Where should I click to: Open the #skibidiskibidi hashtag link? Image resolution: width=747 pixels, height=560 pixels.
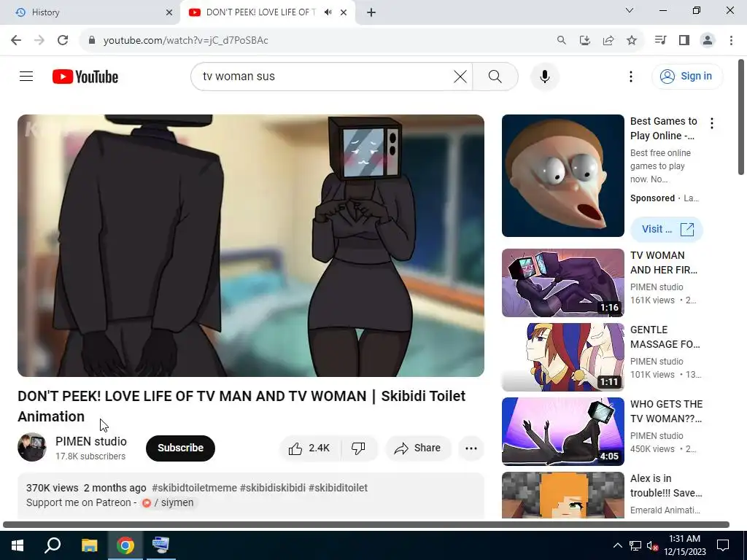[273, 488]
